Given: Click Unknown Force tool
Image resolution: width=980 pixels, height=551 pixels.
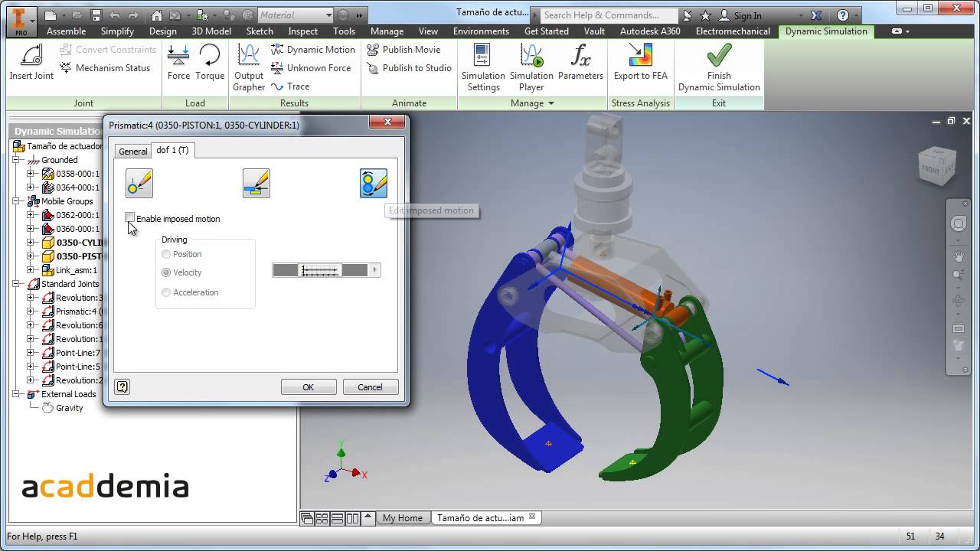Looking at the screenshot, I should coord(311,68).
